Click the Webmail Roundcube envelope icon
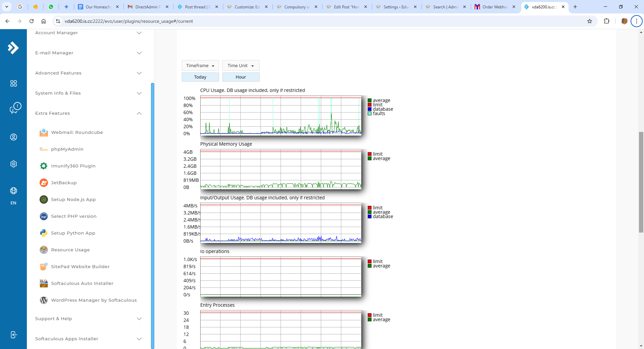Viewport: 644px width, 349px height. 44,133
